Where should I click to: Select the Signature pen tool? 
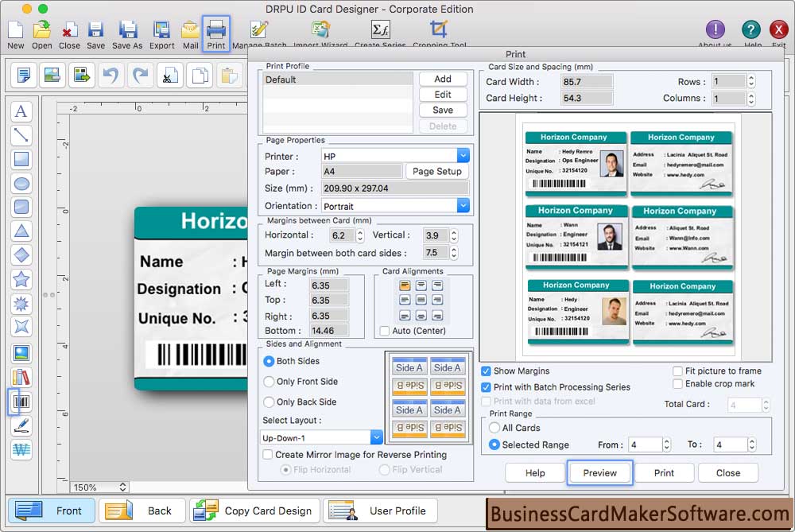click(21, 425)
